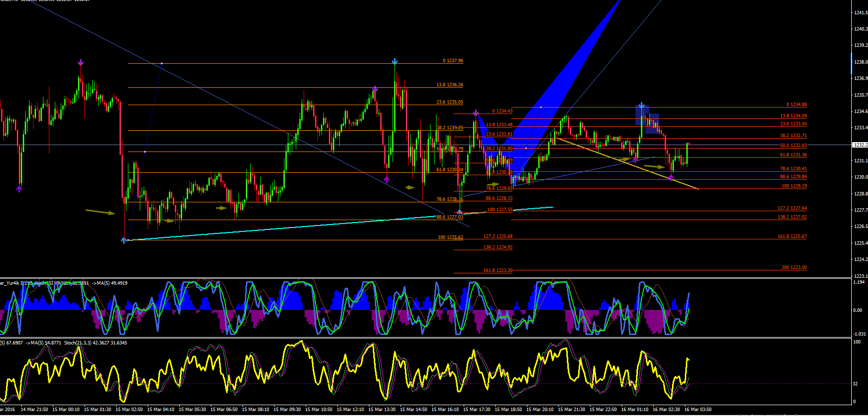Click the '127.2 1225.68' extension label
Image resolution: width=868 pixels, height=416 pixels.
pyautogui.click(x=498, y=236)
